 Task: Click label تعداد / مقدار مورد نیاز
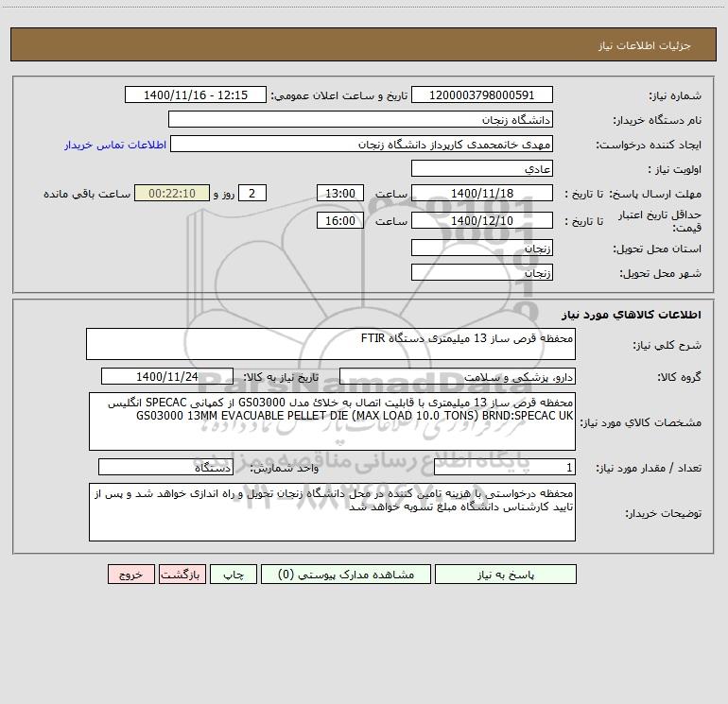[649, 468]
